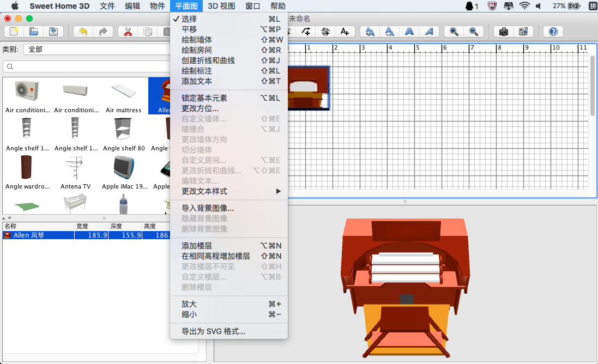Screen dimensions: 598x364
Task: Zoom out using the magnifier icon
Action: point(472,31)
